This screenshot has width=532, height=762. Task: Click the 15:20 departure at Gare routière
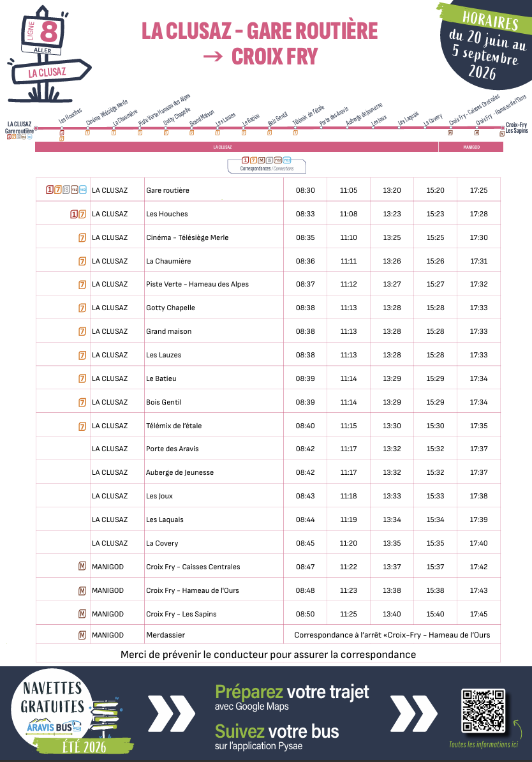pyautogui.click(x=435, y=190)
